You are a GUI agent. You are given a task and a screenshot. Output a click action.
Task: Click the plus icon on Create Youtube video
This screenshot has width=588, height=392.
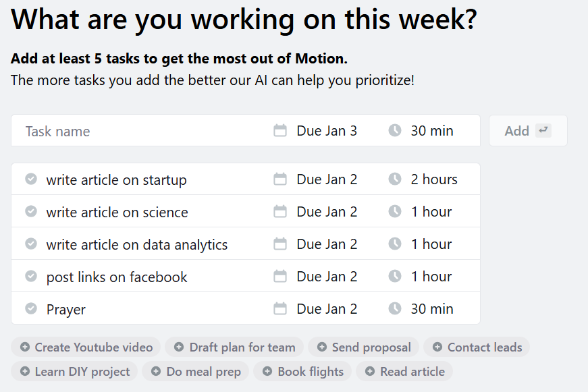click(x=25, y=347)
